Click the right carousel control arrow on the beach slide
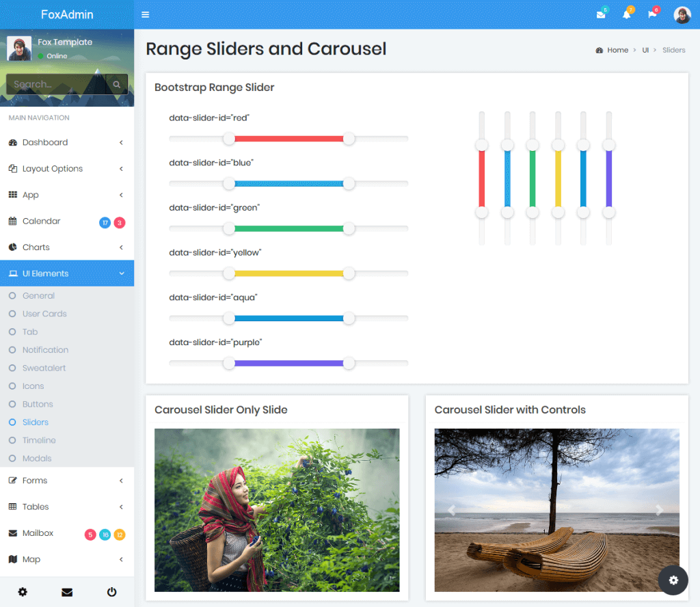 click(658, 510)
